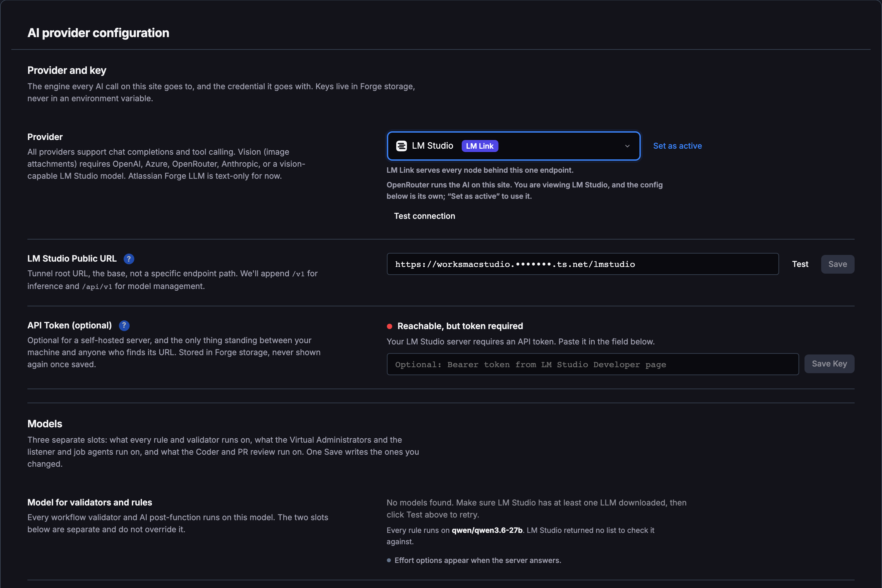Click the Set as active link
Image resolution: width=882 pixels, height=588 pixels.
677,146
